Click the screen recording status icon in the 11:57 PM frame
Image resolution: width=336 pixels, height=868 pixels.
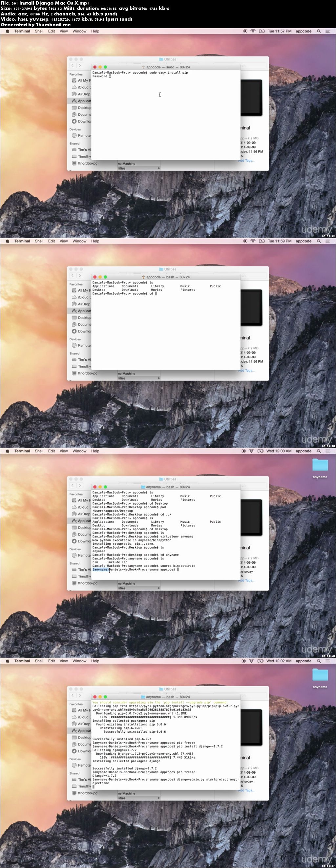245,31
